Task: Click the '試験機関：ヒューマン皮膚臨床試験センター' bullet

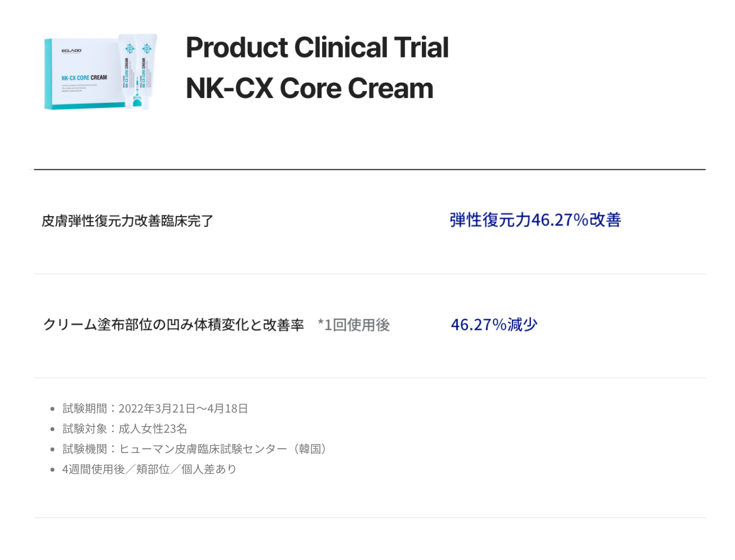Action: click(x=195, y=449)
